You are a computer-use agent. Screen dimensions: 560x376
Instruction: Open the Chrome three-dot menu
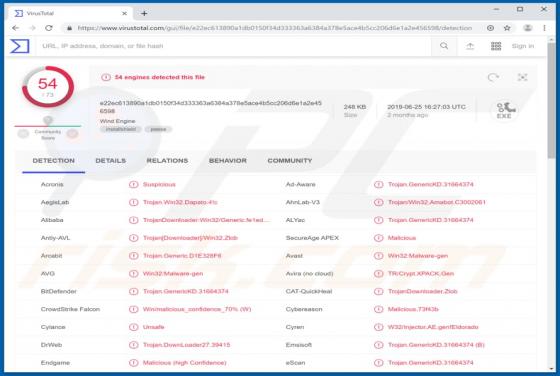pos(544,28)
